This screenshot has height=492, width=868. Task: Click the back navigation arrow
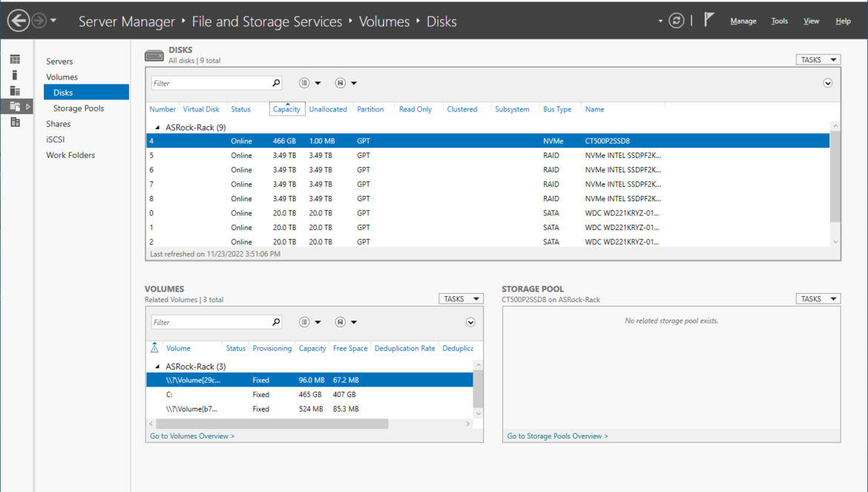coord(19,21)
